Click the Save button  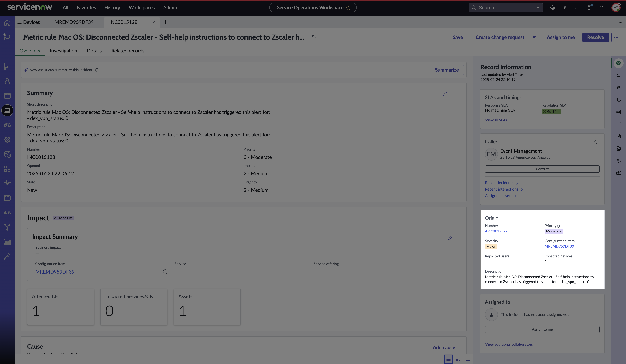coord(458,37)
